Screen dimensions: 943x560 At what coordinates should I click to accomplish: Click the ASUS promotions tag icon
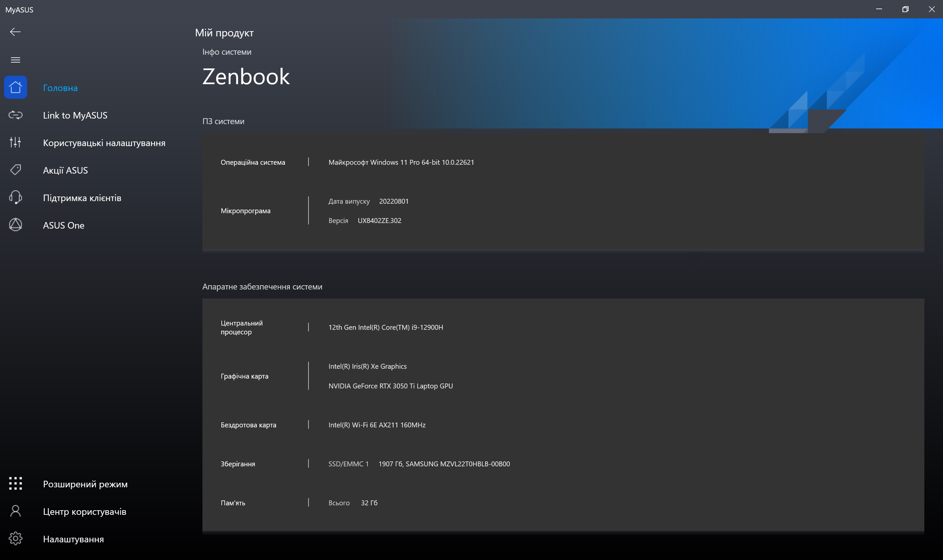pyautogui.click(x=15, y=170)
